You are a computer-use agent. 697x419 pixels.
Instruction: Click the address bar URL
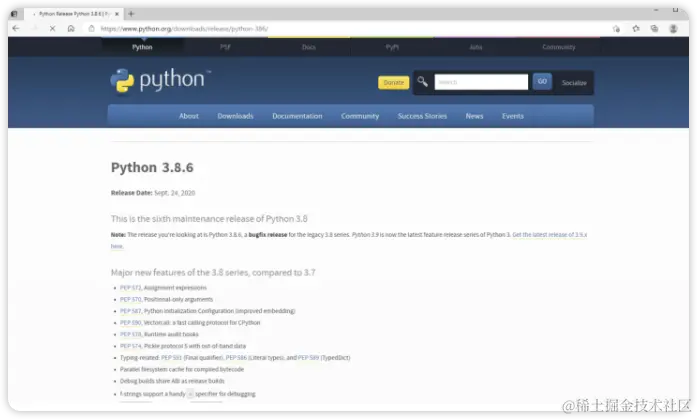coord(184,28)
